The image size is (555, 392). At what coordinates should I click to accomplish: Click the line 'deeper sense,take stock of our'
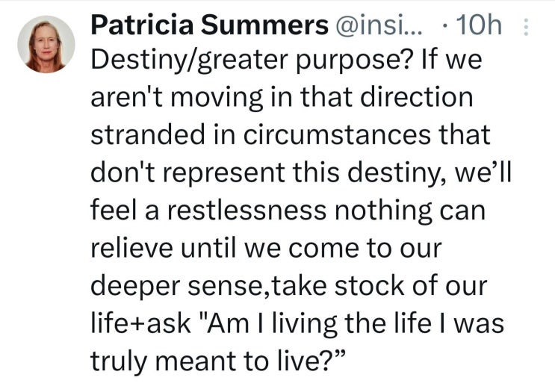tap(289, 287)
